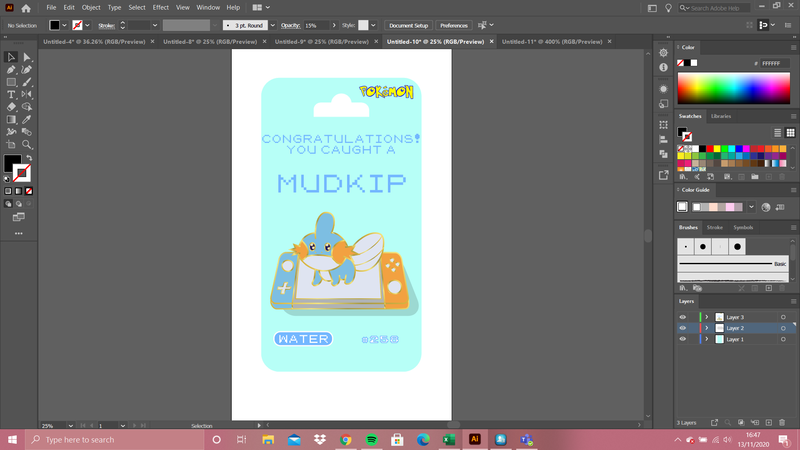
Task: Open the Stroke panel link
Action: [106, 26]
